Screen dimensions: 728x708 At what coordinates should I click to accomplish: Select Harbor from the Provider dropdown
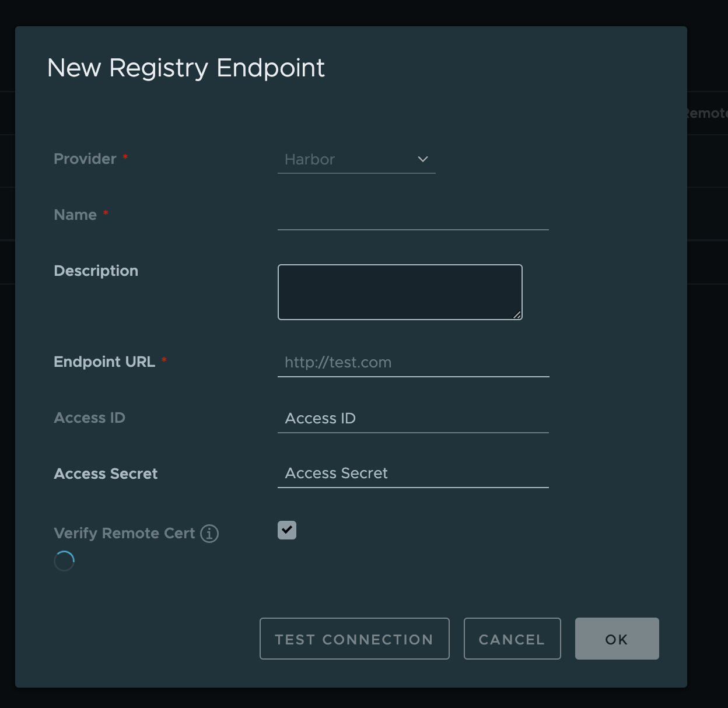pos(356,159)
